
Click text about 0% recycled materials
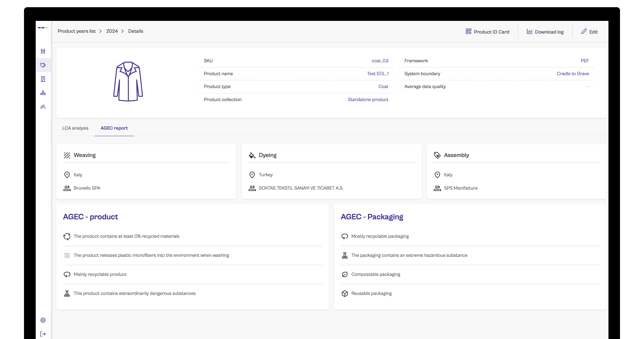126,236
